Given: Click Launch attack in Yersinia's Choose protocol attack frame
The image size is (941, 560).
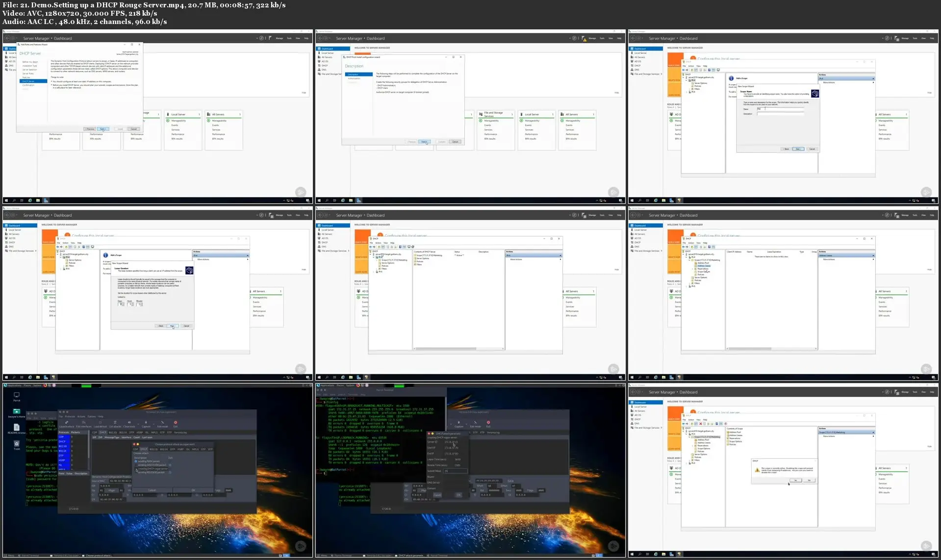Looking at the screenshot, I should pyautogui.click(x=67, y=424).
